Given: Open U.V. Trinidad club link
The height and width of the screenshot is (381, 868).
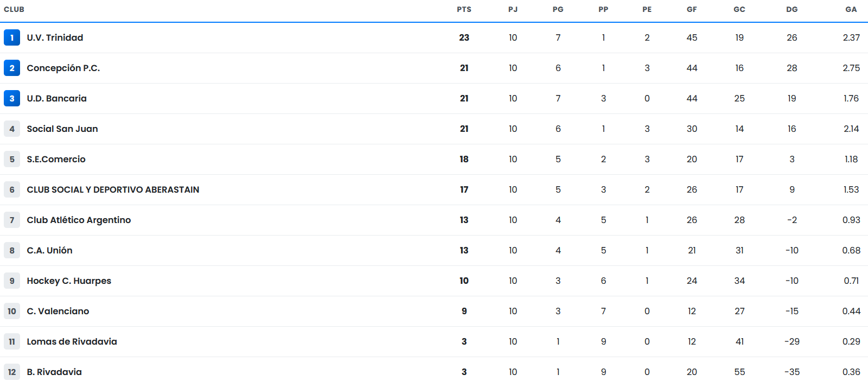Looking at the screenshot, I should coord(55,37).
